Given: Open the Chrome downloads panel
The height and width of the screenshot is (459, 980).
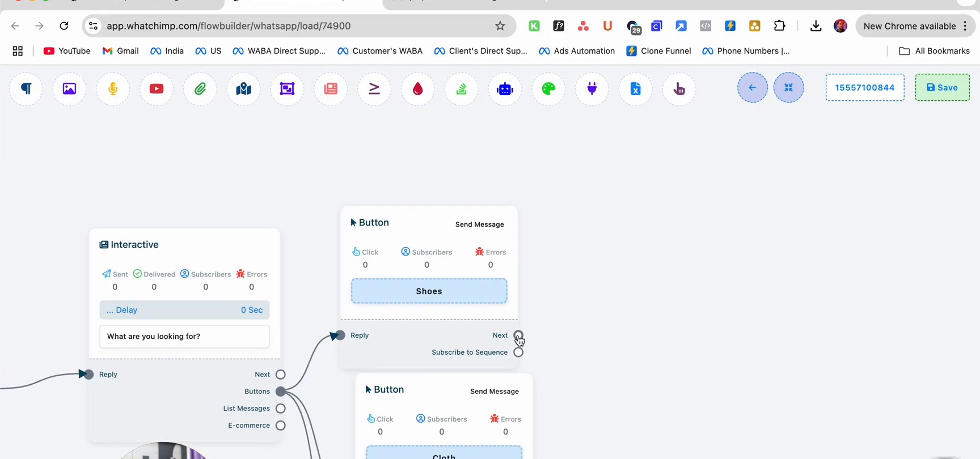Looking at the screenshot, I should click(x=816, y=26).
